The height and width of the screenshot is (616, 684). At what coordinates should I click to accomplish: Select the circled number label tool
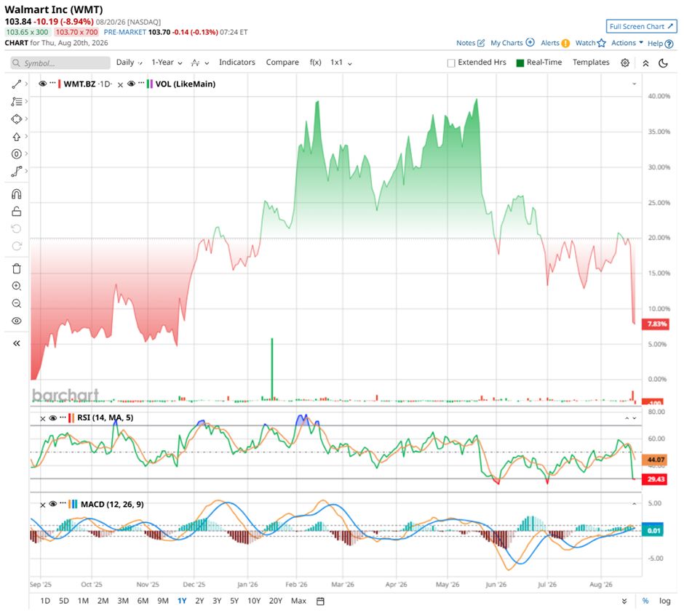click(17, 154)
